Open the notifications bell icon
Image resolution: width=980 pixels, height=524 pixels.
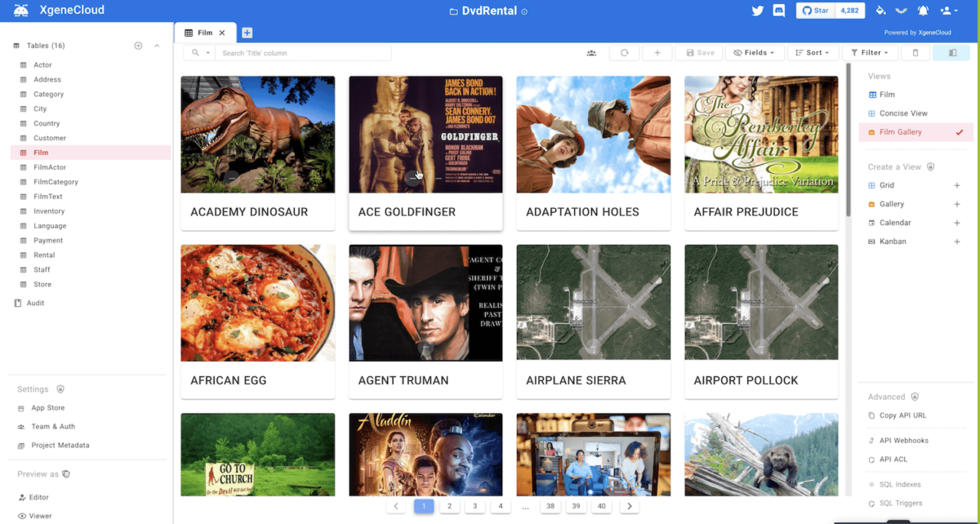[x=923, y=11]
